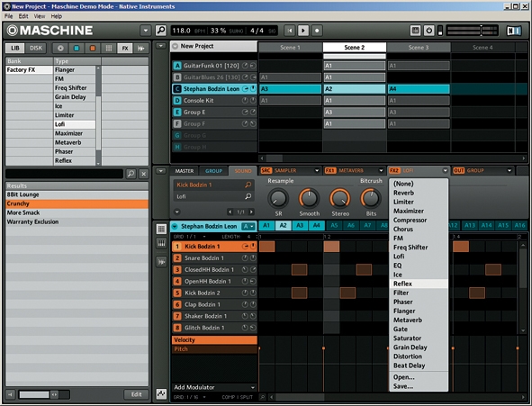Switch to the GROUP tab
Image resolution: width=532 pixels, height=406 pixels.
(x=213, y=171)
